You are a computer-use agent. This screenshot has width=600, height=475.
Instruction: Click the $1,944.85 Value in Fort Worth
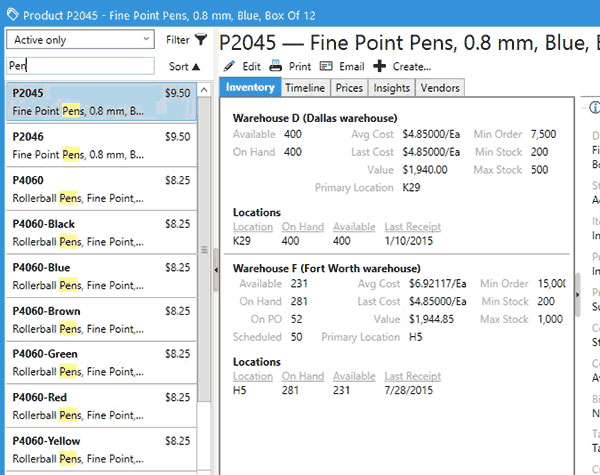coord(431,319)
